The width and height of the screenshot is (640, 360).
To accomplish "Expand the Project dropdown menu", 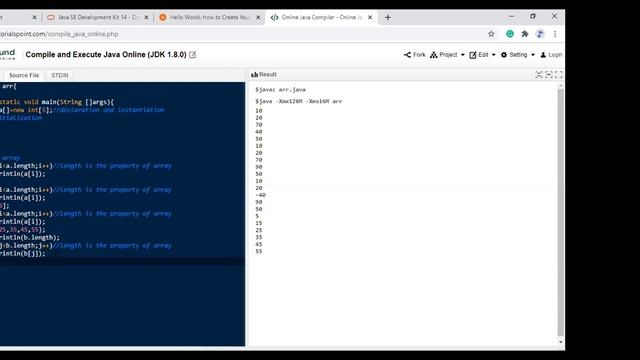I will [x=447, y=55].
